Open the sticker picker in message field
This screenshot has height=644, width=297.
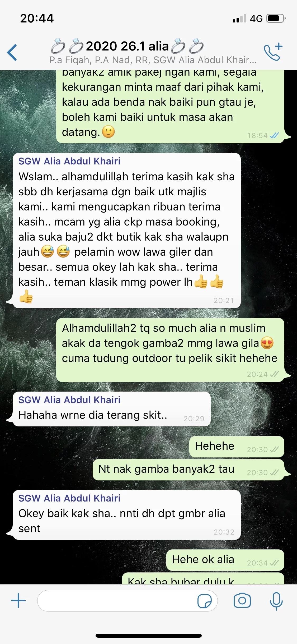205,601
